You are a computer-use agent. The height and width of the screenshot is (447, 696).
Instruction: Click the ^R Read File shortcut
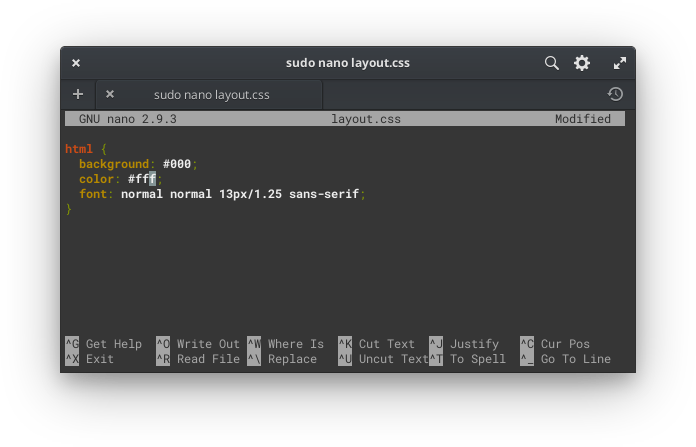tap(198, 359)
